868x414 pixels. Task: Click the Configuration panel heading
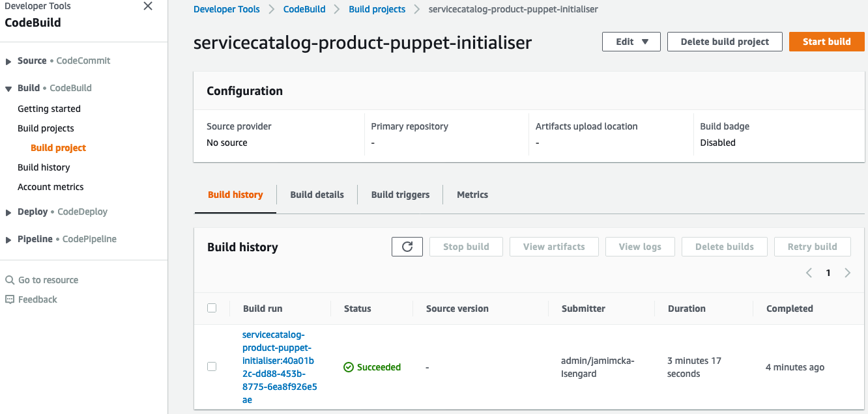[x=244, y=91]
